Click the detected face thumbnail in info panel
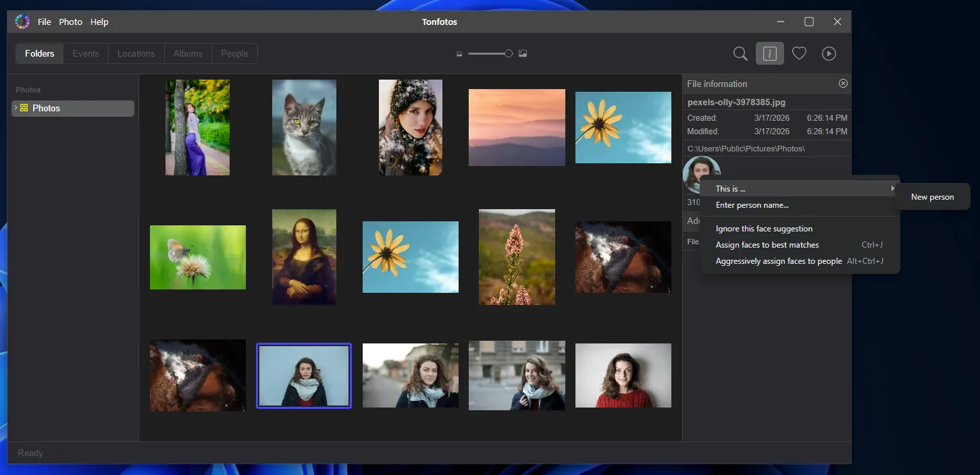The image size is (980, 475). (698, 169)
